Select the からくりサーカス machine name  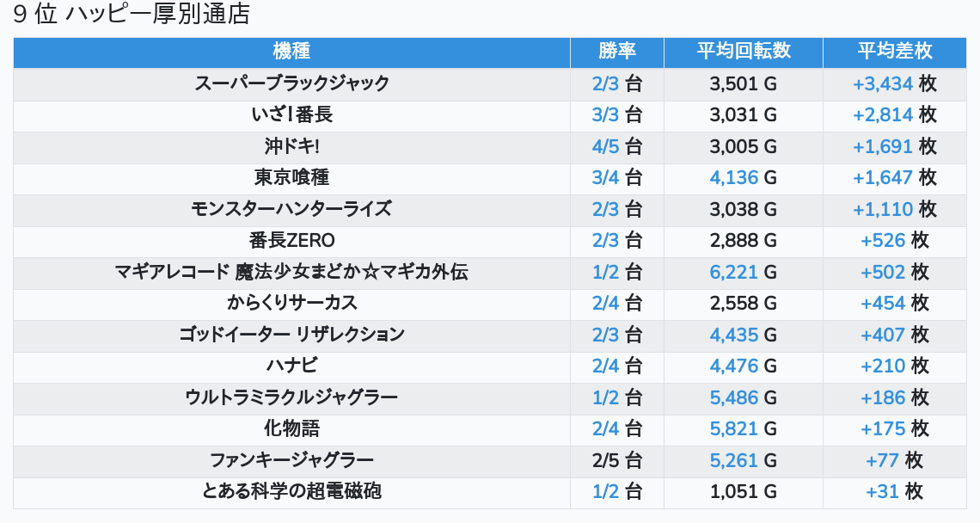pos(291,304)
